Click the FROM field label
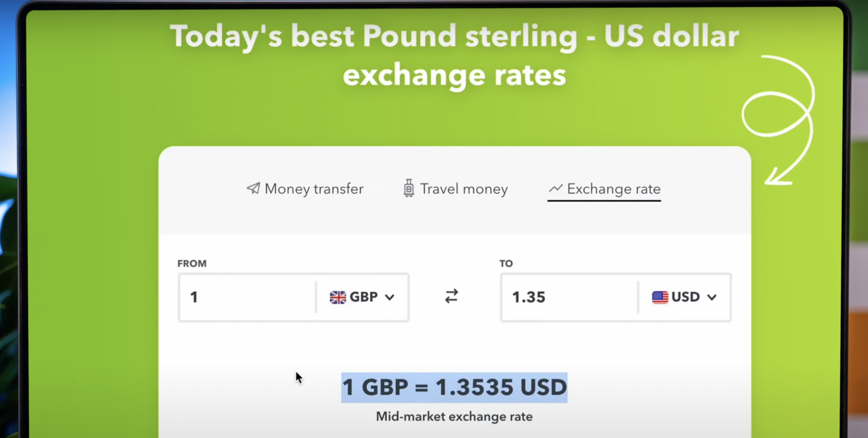The width and height of the screenshot is (868, 438). point(192,263)
